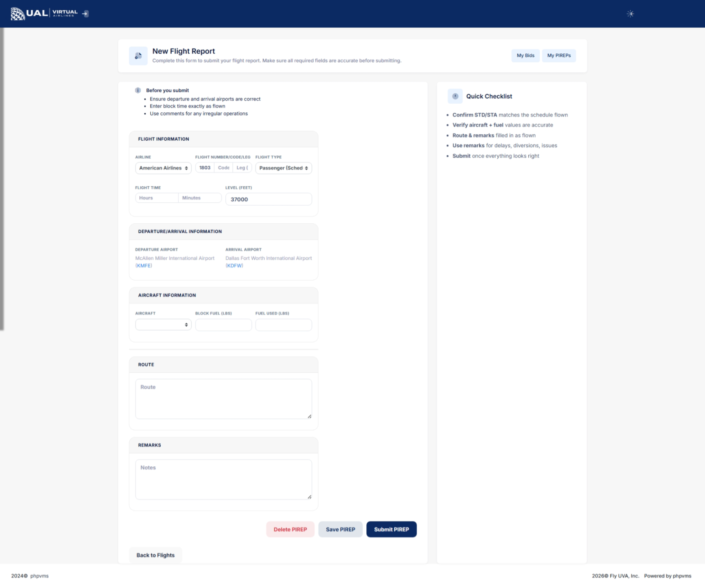Click the flight number field showing 1803

click(x=205, y=168)
